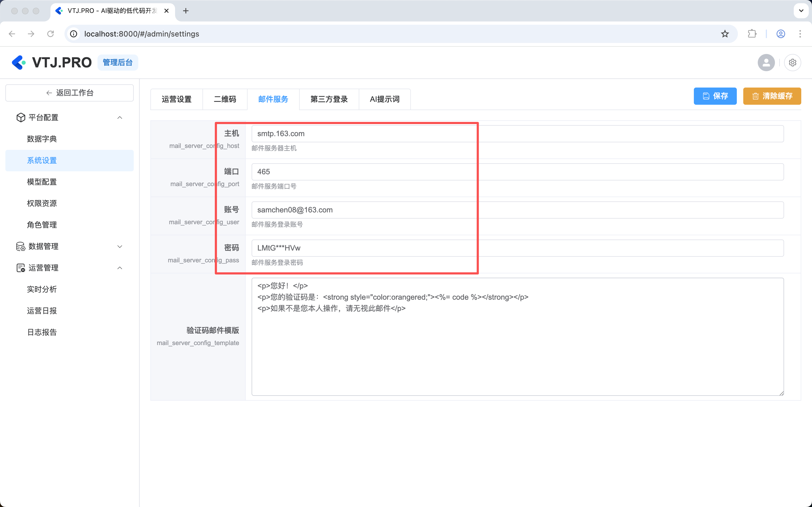This screenshot has width=812, height=507.
Task: Click the site info icon in address bar
Action: click(x=74, y=34)
